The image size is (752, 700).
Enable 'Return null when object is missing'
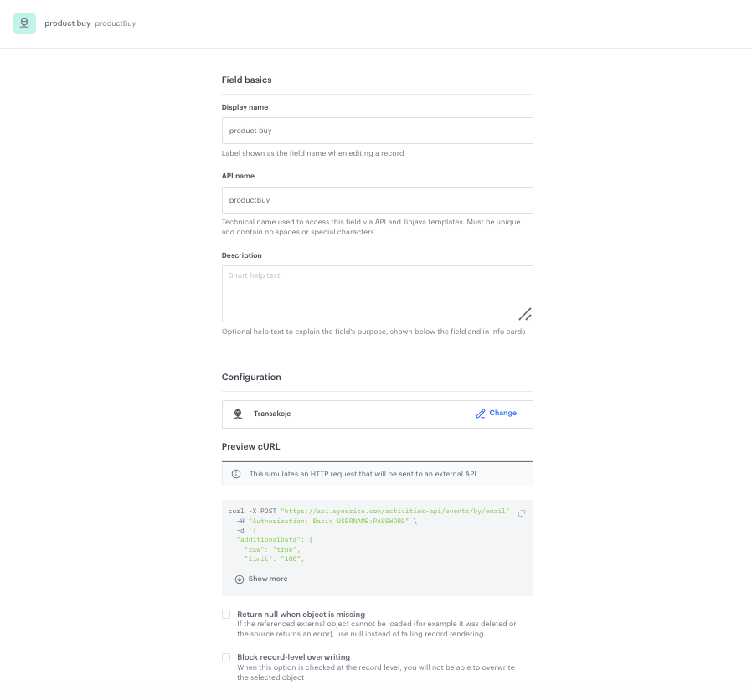point(225,614)
